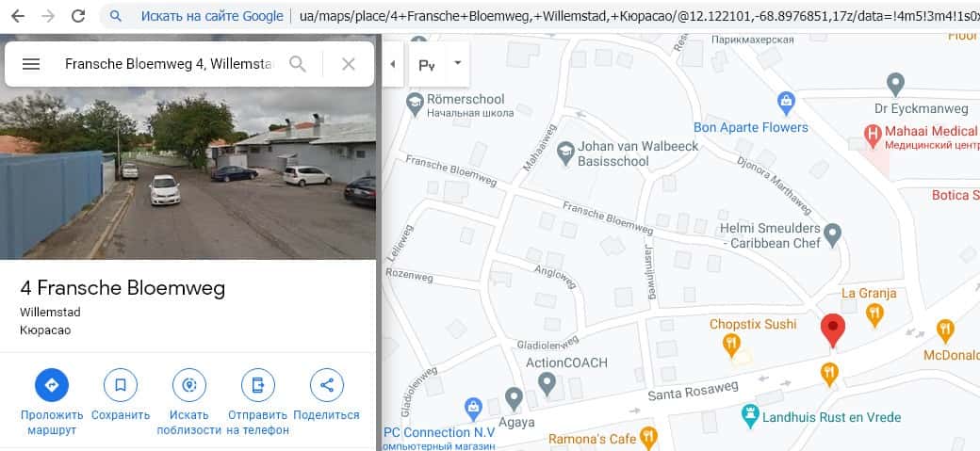Select the Chopstix Sushi restaurant marker

pyautogui.click(x=730, y=345)
